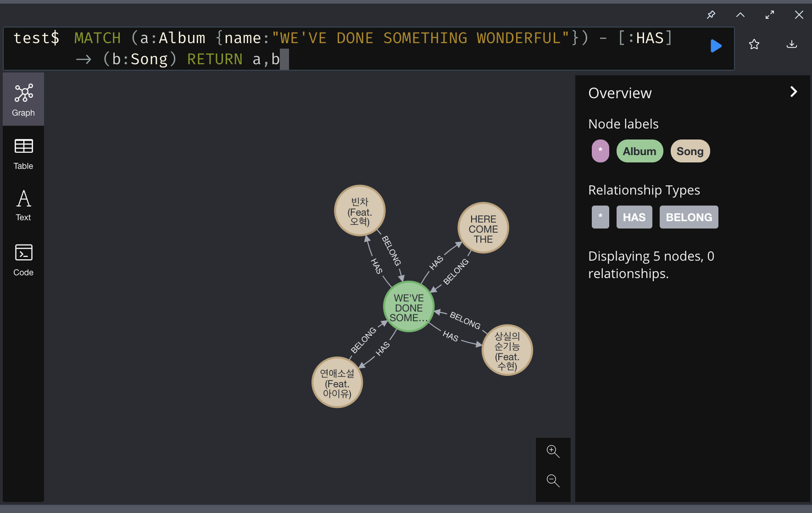Click the BELONG edge from HERE COME THE

pyautogui.click(x=456, y=272)
